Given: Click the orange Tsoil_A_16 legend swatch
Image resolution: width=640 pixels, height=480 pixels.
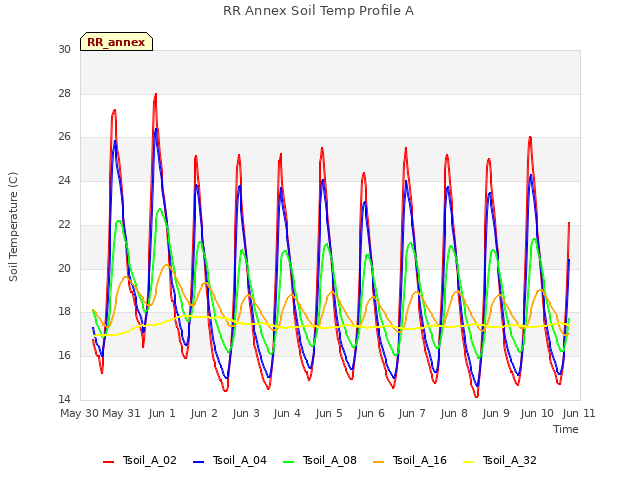Looking at the screenshot, I should (x=378, y=462).
